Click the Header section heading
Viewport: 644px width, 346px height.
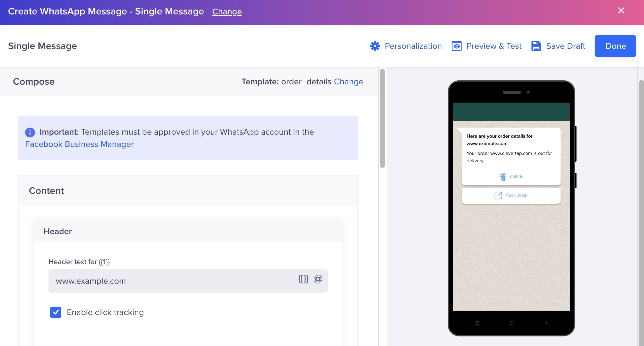[x=58, y=231]
